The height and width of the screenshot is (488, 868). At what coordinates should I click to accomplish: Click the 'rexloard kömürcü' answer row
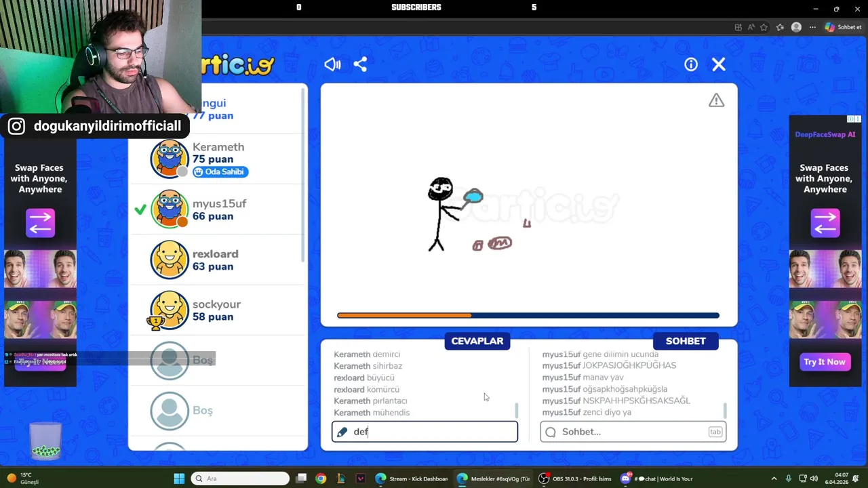click(x=366, y=390)
